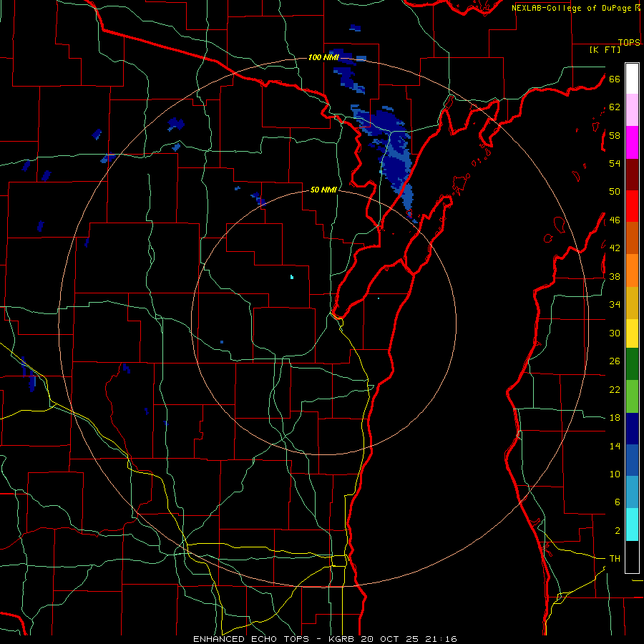
Task: Click the white 66+ color legend swatch
Action: point(632,79)
